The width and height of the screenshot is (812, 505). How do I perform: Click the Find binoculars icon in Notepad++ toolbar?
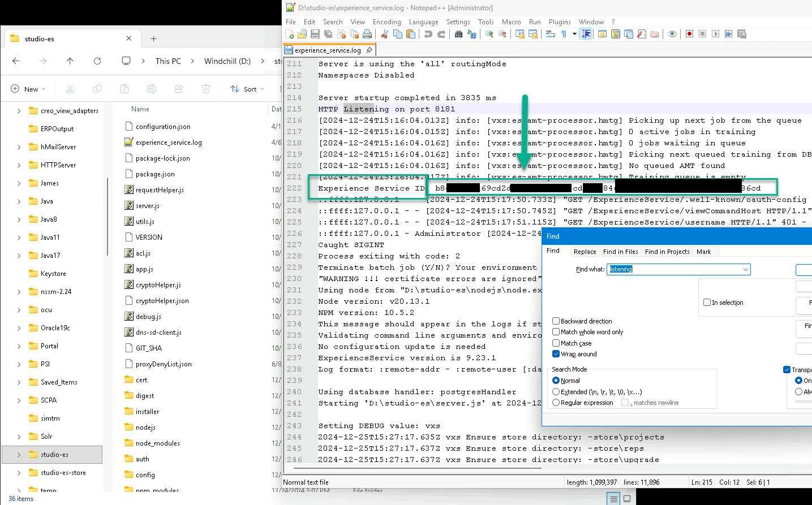coord(458,34)
